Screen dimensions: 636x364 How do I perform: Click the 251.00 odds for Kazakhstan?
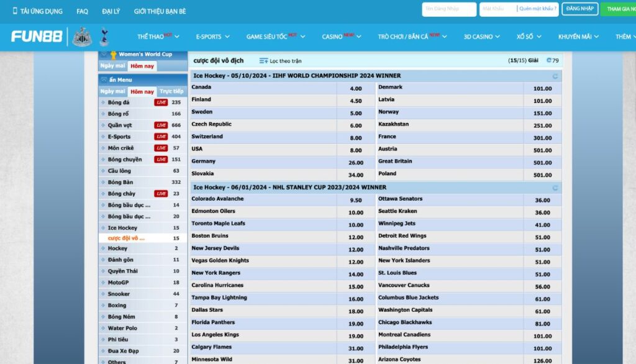pos(542,126)
